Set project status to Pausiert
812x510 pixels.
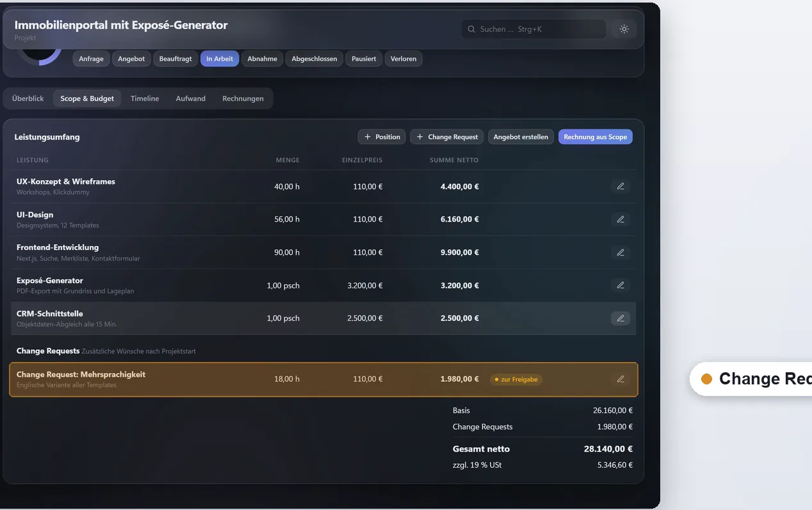click(364, 58)
